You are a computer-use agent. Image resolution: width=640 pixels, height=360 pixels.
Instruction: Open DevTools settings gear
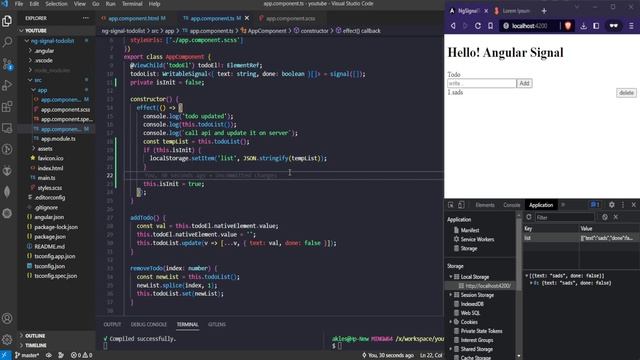(x=611, y=205)
